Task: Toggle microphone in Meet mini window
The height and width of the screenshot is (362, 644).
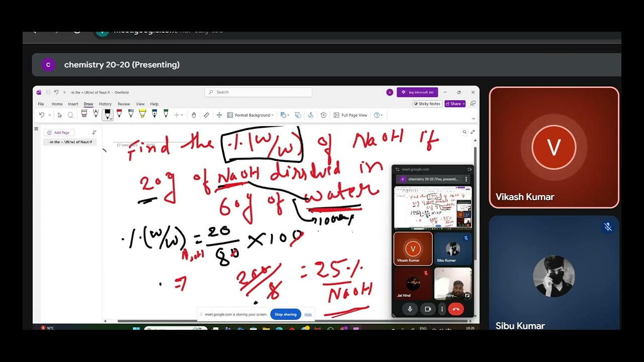Action: [x=410, y=309]
